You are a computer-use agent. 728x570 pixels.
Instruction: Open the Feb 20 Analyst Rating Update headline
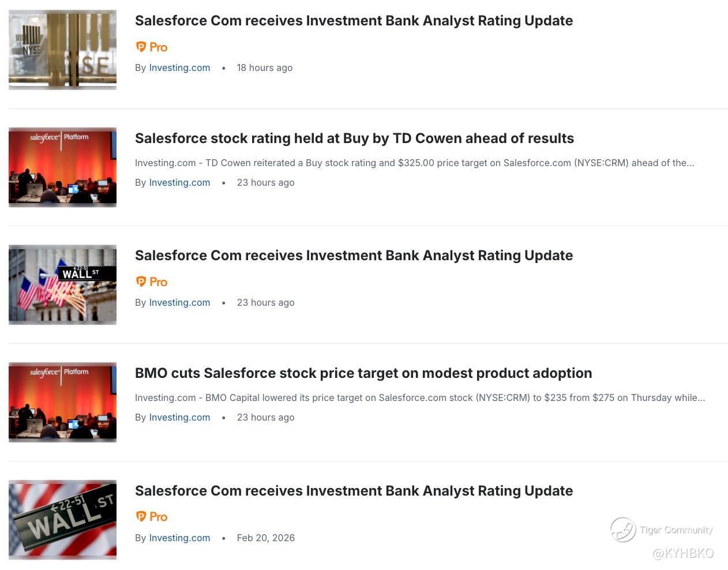(x=354, y=491)
